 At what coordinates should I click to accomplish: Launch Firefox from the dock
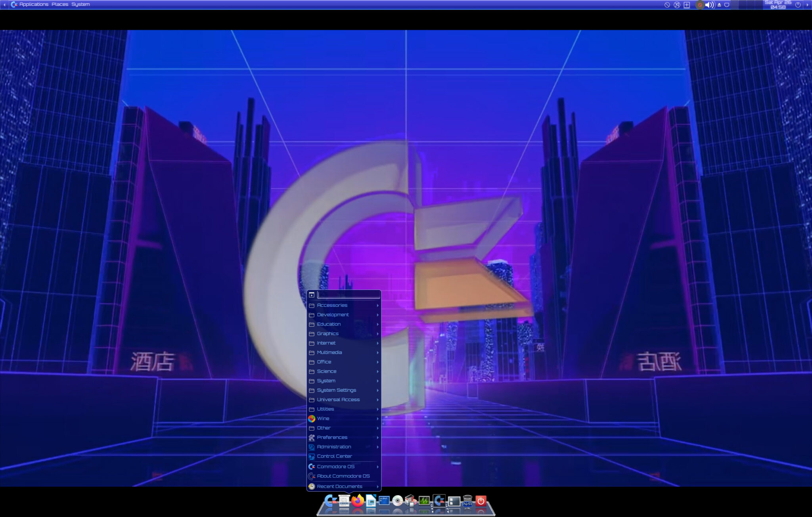point(358,501)
